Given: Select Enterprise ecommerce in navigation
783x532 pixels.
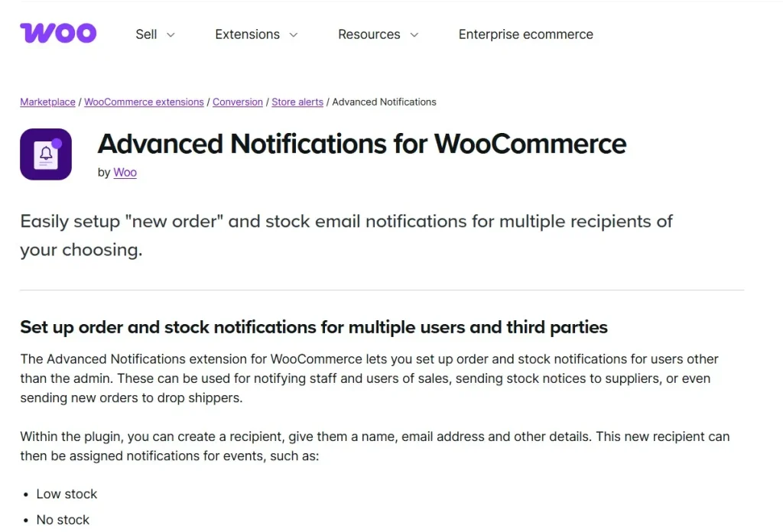Looking at the screenshot, I should pyautogui.click(x=525, y=34).
